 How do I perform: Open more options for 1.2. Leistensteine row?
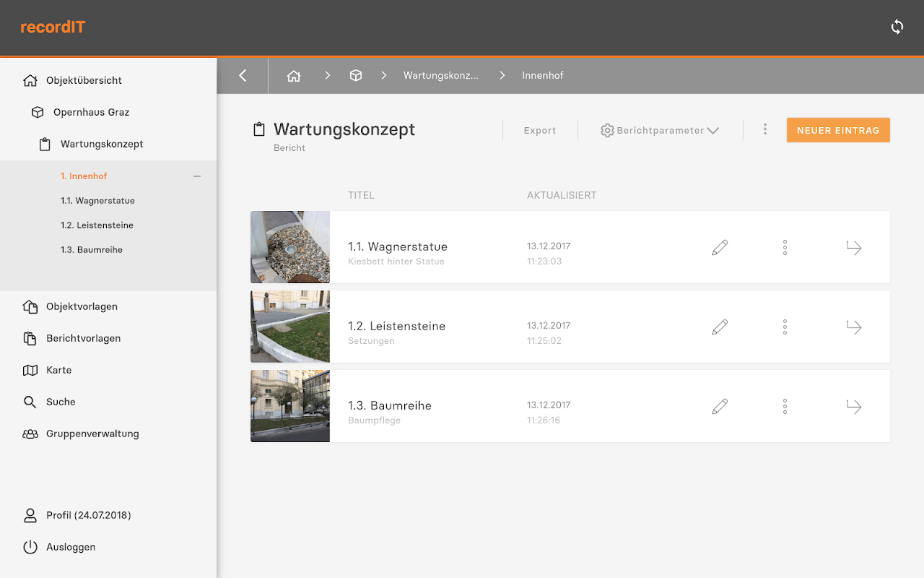(x=785, y=327)
